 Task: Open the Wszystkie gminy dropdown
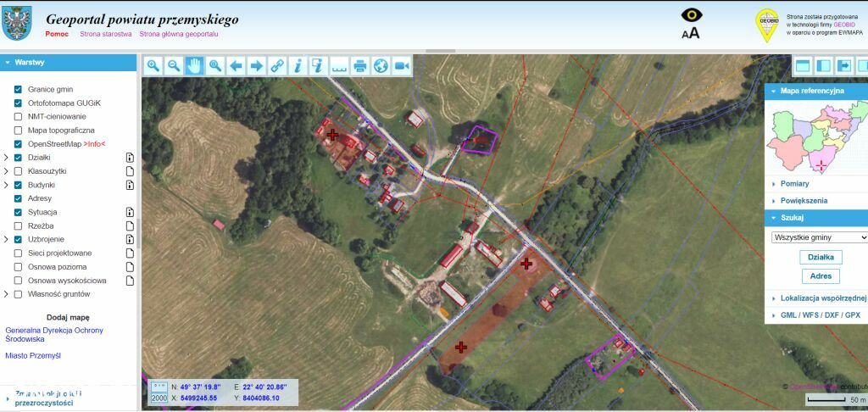tap(820, 237)
